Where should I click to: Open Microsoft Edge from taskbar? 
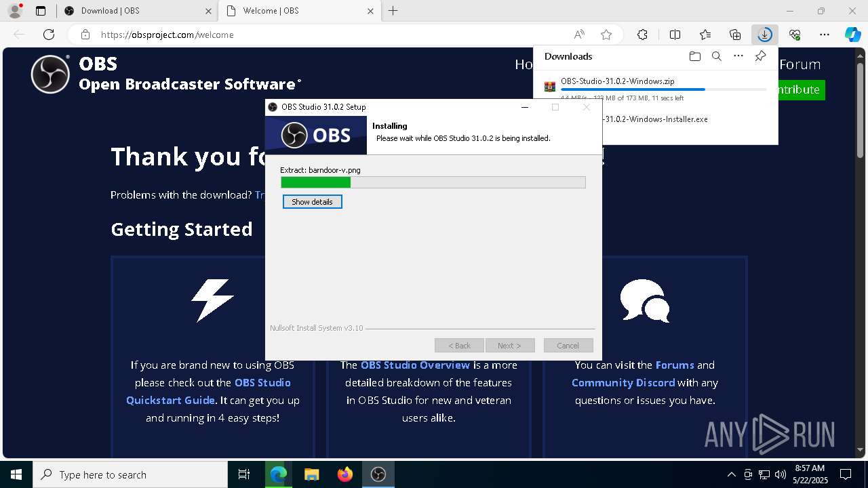[278, 474]
